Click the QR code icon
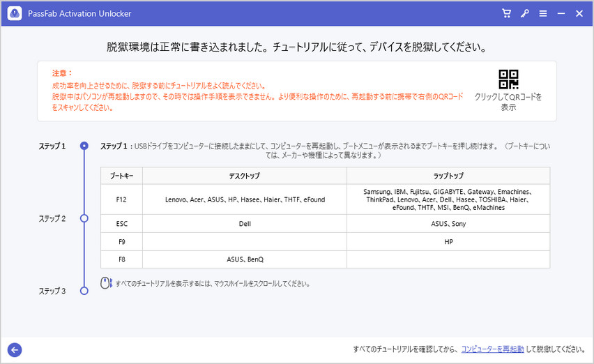 (x=508, y=79)
